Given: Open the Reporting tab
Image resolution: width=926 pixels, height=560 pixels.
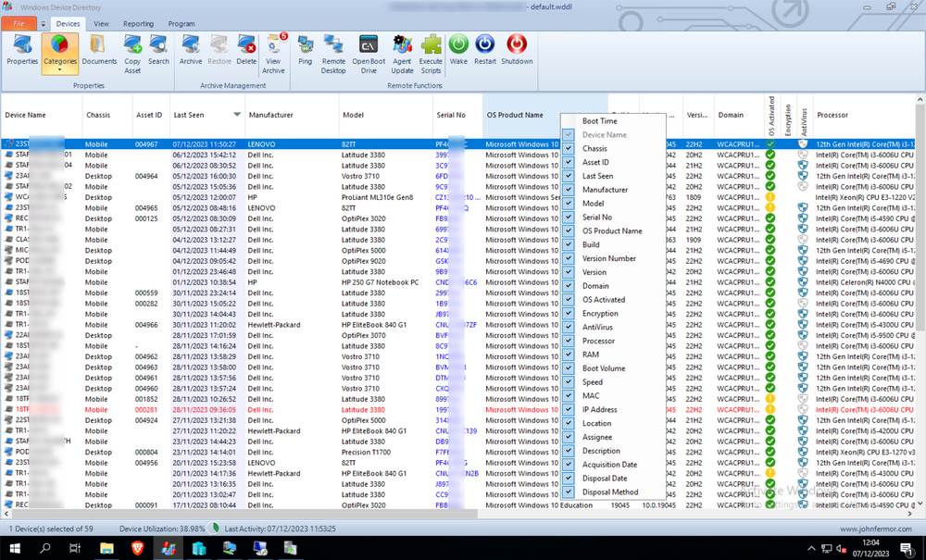Looking at the screenshot, I should click(x=138, y=24).
